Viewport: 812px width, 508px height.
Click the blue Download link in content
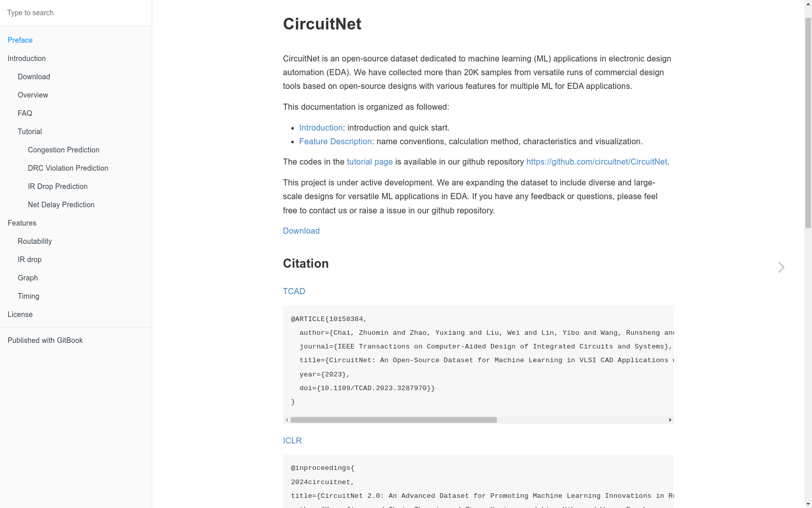tap(301, 231)
